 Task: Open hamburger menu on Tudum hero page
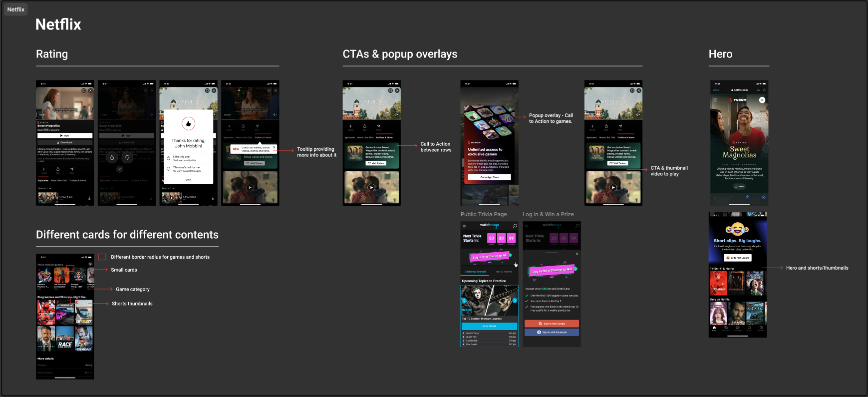click(x=715, y=100)
